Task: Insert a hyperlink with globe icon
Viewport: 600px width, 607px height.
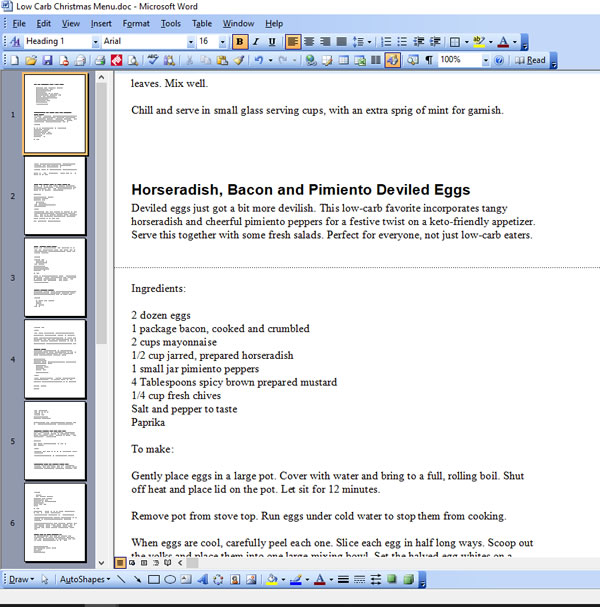Action: [x=310, y=60]
